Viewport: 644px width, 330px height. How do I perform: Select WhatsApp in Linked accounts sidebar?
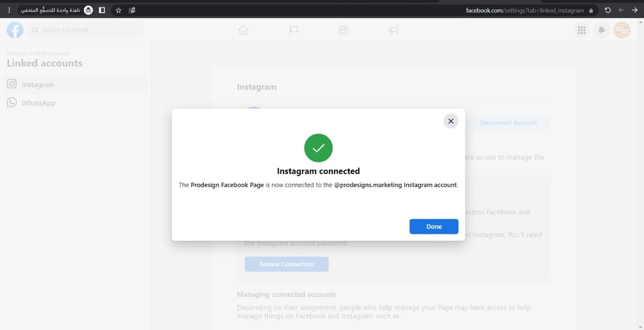75,103
